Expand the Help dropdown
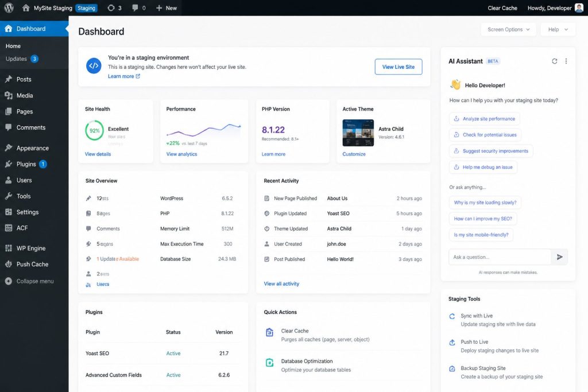 click(558, 30)
